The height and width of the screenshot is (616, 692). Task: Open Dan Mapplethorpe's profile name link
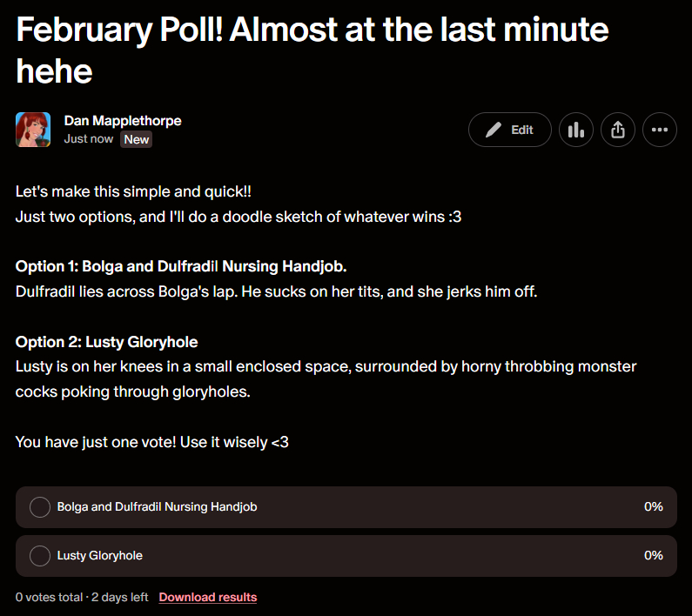[x=123, y=121]
